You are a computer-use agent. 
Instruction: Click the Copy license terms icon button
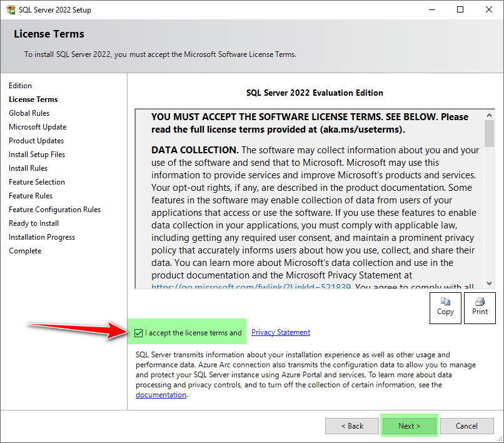click(445, 307)
